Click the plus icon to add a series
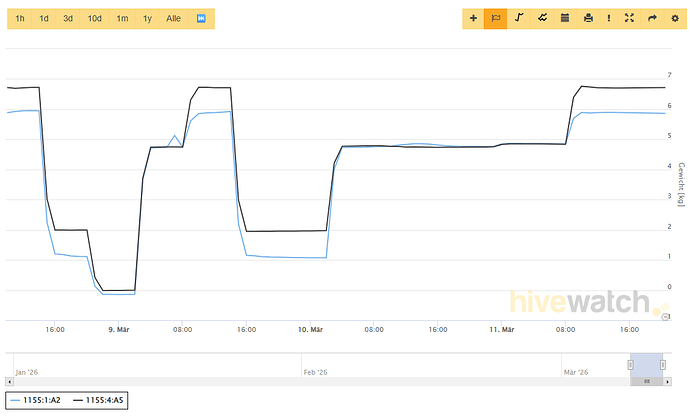This screenshot has height=420, width=690. click(473, 18)
